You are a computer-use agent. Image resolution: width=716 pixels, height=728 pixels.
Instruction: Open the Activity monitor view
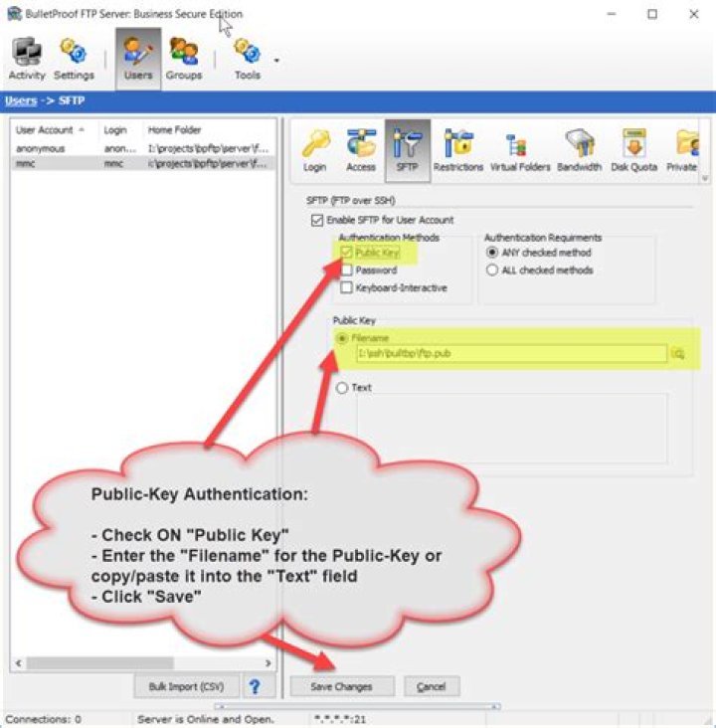click(27, 59)
